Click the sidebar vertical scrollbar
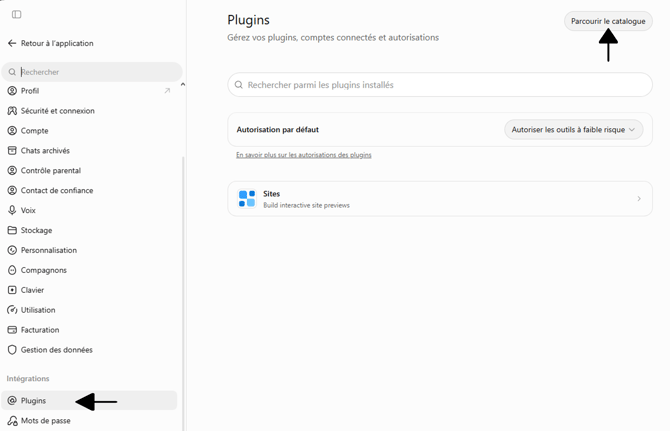Screen dimensions: 670x431 click(184, 293)
